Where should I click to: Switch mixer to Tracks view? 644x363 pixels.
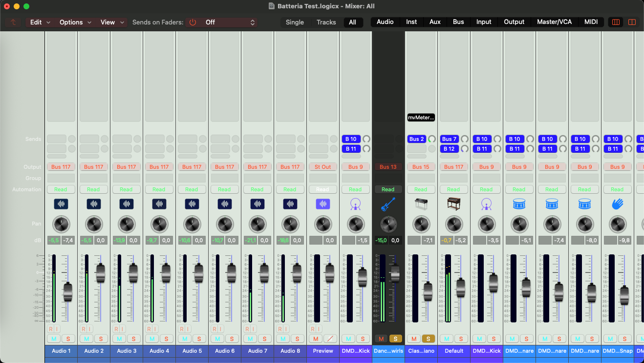(326, 22)
